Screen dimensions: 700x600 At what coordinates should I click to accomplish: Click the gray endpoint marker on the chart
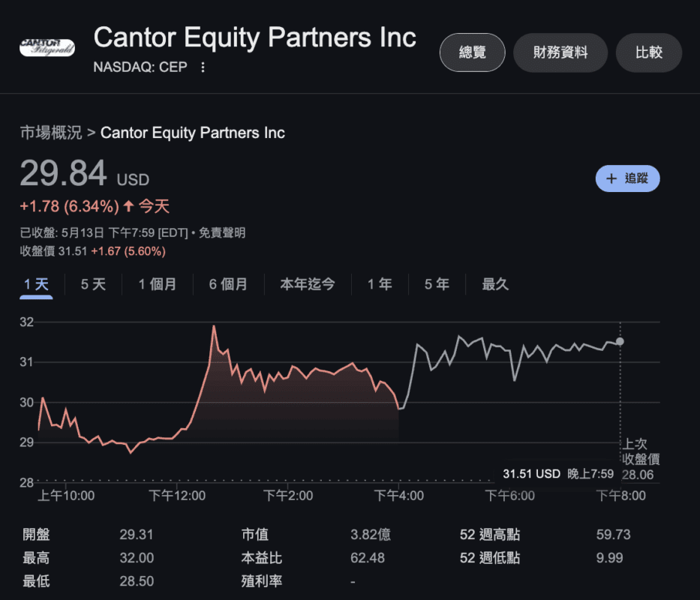[x=620, y=341]
